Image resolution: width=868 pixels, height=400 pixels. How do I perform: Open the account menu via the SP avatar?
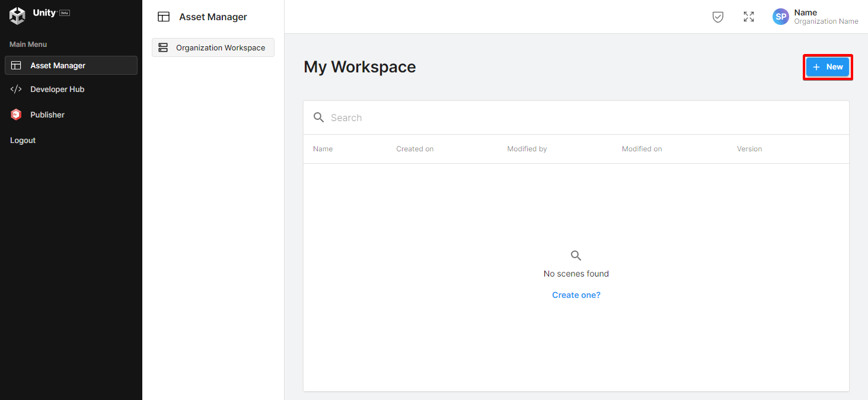tap(780, 17)
